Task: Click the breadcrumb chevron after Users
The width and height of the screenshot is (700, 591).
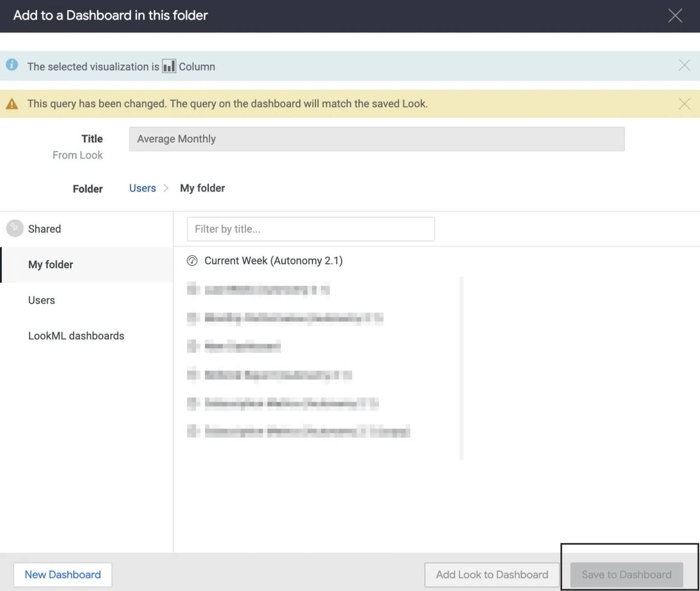Action: (166, 188)
